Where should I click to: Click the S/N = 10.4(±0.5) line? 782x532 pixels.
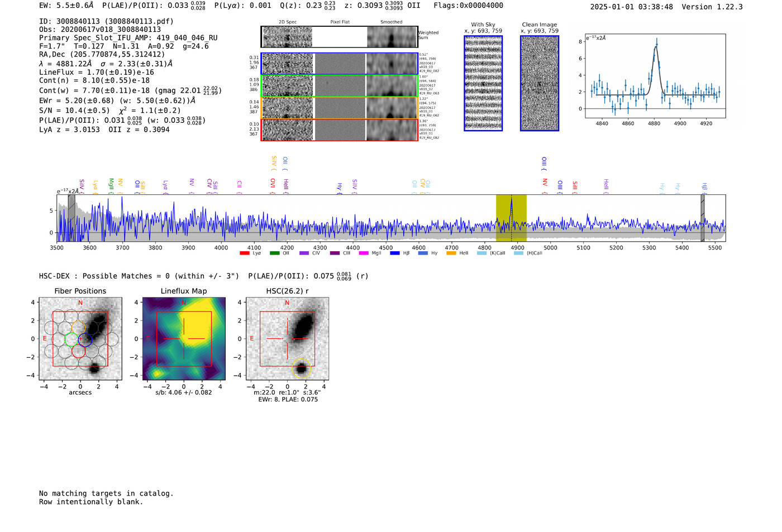[x=110, y=111]
